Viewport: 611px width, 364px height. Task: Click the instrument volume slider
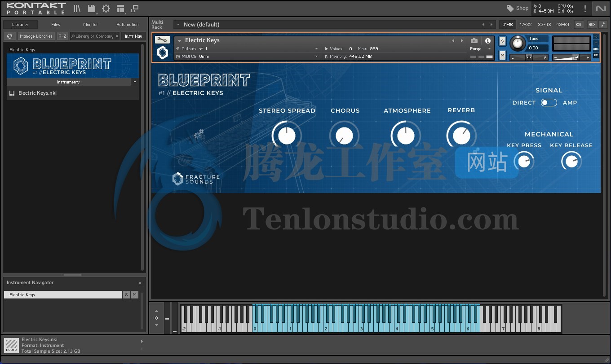pos(572,57)
